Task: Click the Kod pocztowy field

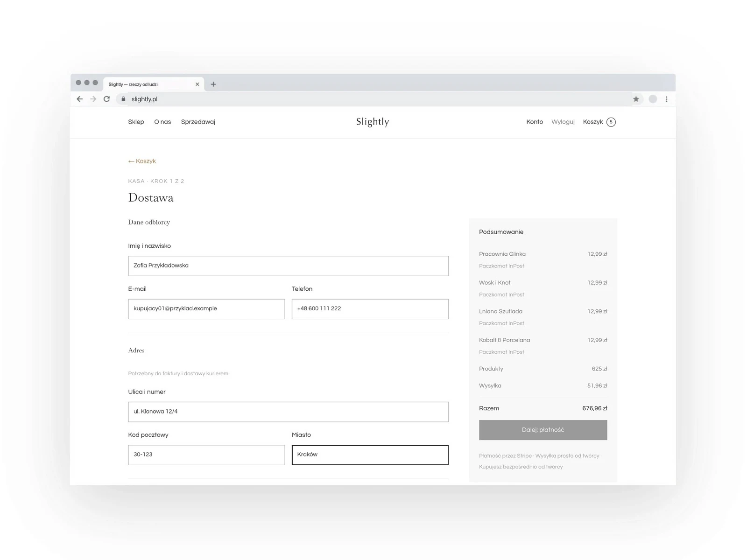Action: point(206,455)
